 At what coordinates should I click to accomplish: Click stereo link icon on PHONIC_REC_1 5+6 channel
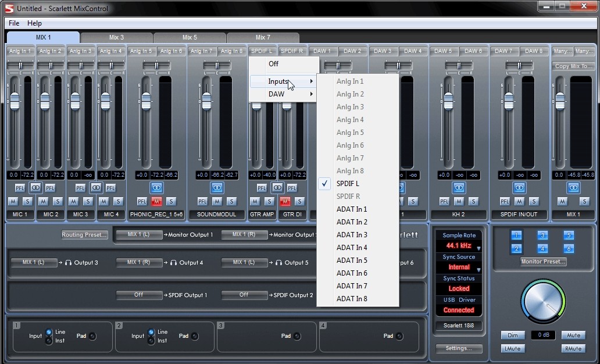[x=156, y=188]
